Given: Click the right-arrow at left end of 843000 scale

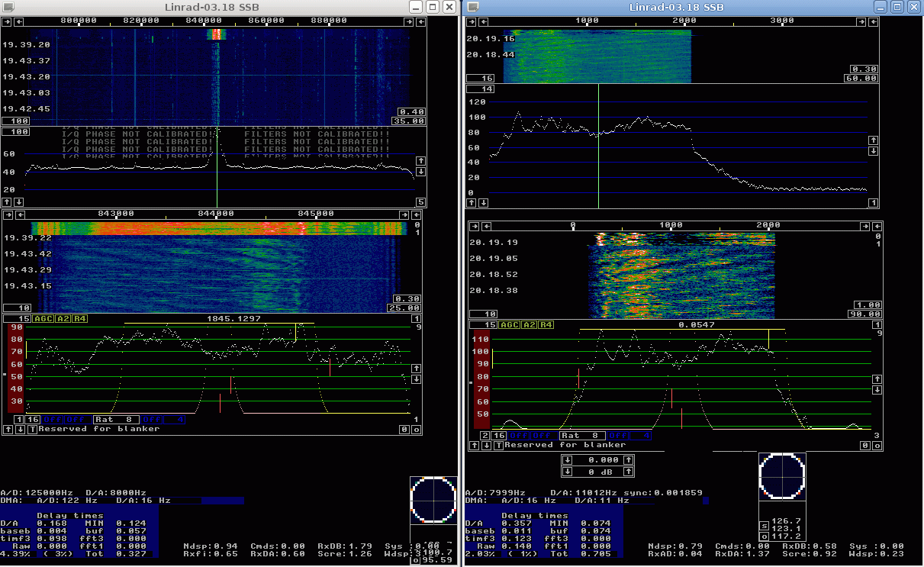Looking at the screenshot, I should (8, 214).
